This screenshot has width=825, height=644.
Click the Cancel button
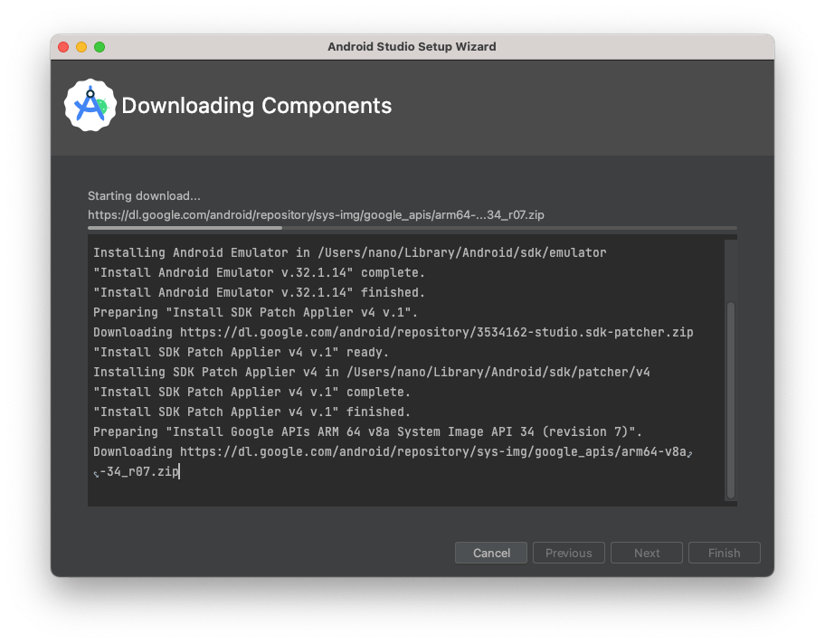(491, 553)
